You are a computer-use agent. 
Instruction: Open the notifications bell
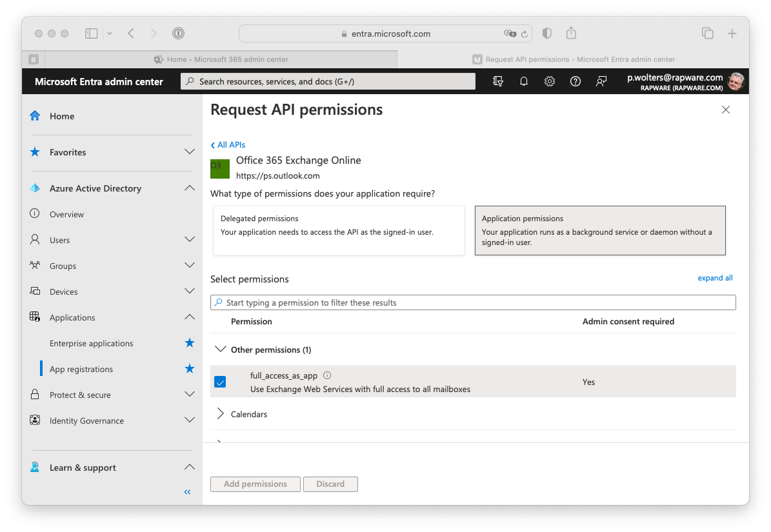pyautogui.click(x=524, y=81)
